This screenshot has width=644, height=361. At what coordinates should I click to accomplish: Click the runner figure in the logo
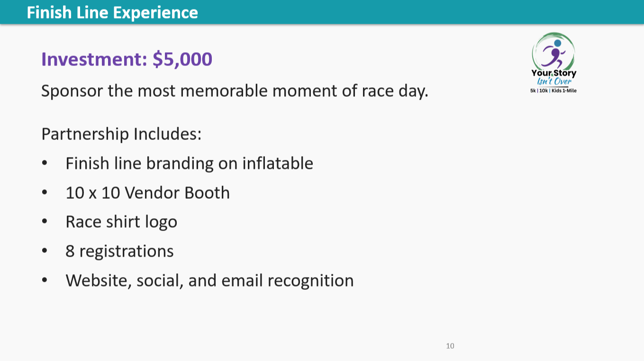coord(553,53)
